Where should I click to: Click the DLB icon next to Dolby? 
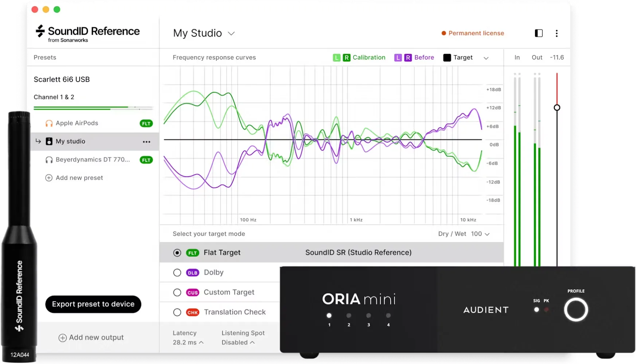pyautogui.click(x=192, y=272)
